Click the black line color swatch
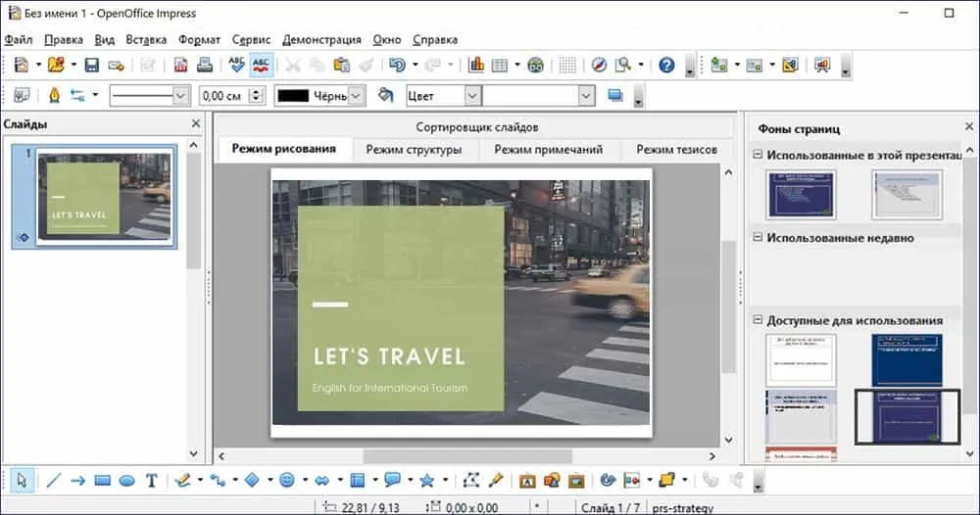Image resolution: width=980 pixels, height=515 pixels. [293, 96]
